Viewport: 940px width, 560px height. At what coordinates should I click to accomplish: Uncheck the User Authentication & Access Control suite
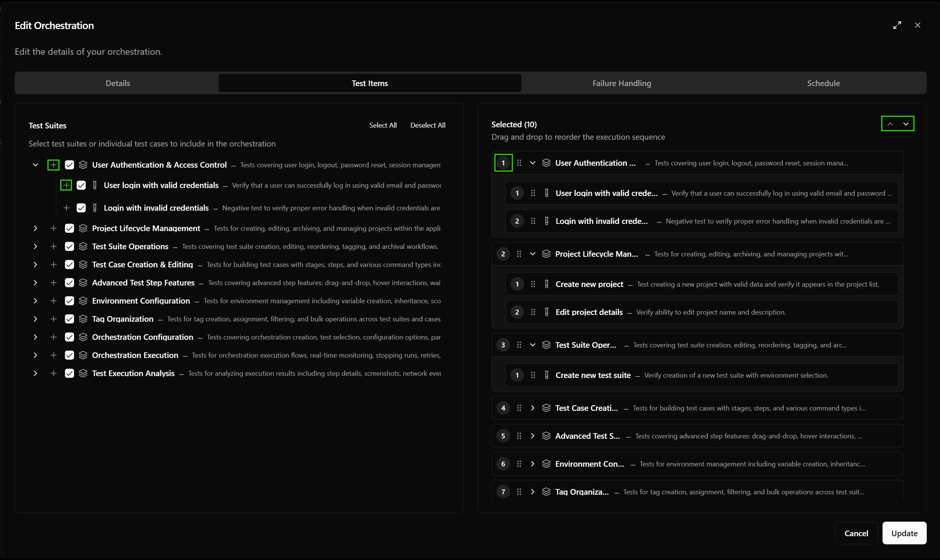coord(70,165)
